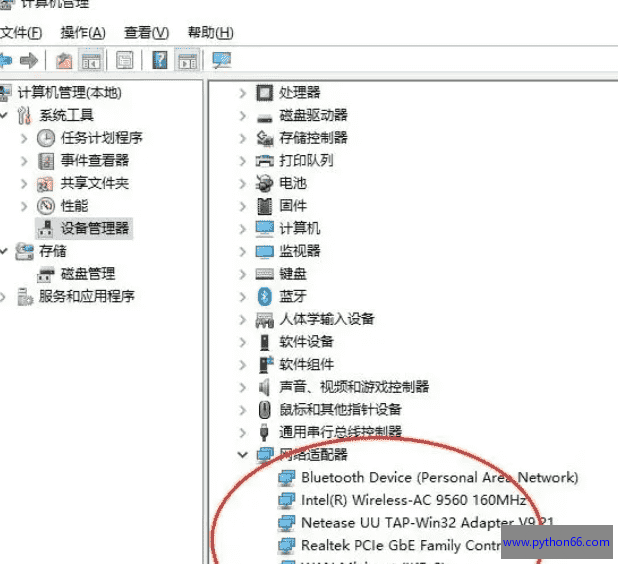Select 计算机管理(本地) root node
618x564 pixels.
pos(69,93)
